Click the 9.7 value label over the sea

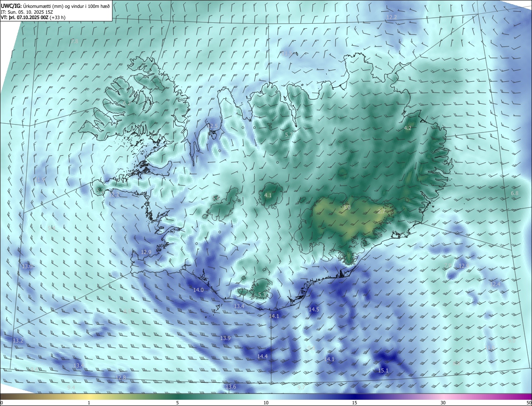pos(301,388)
